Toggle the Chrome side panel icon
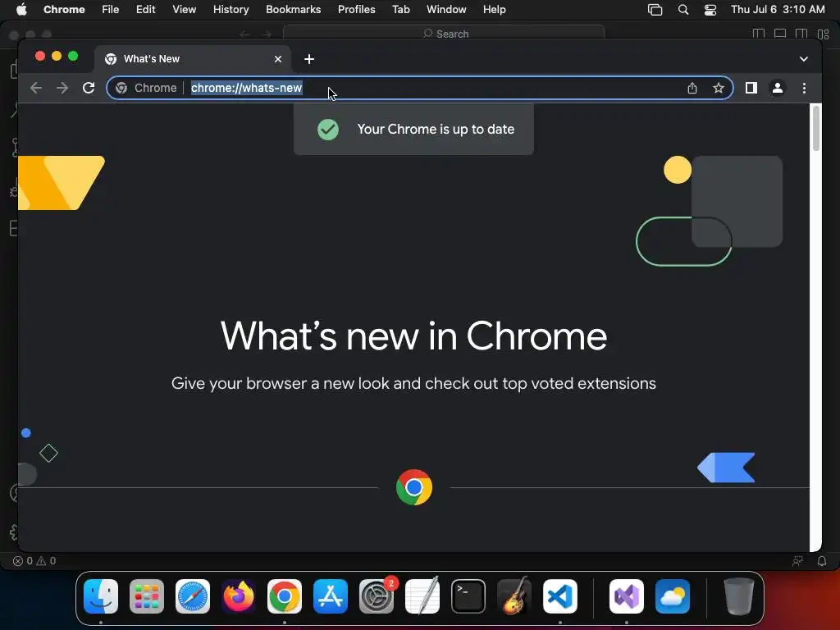Image resolution: width=840 pixels, height=630 pixels. tap(751, 88)
